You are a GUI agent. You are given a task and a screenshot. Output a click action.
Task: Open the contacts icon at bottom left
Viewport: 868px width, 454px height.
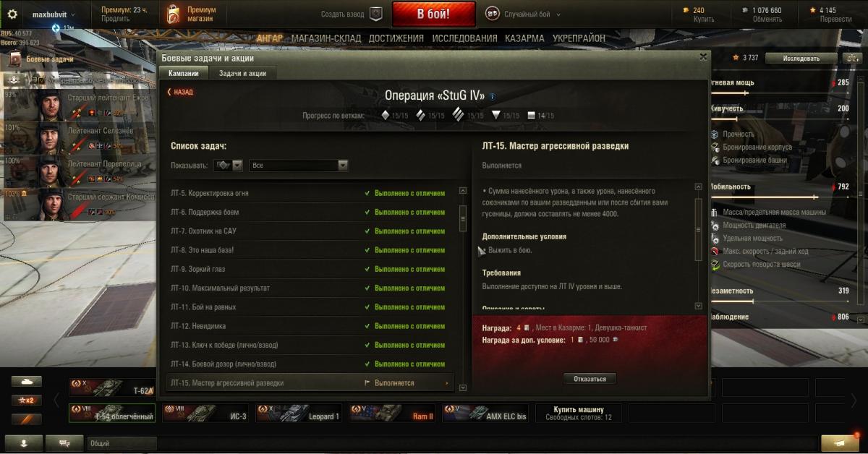[23, 443]
